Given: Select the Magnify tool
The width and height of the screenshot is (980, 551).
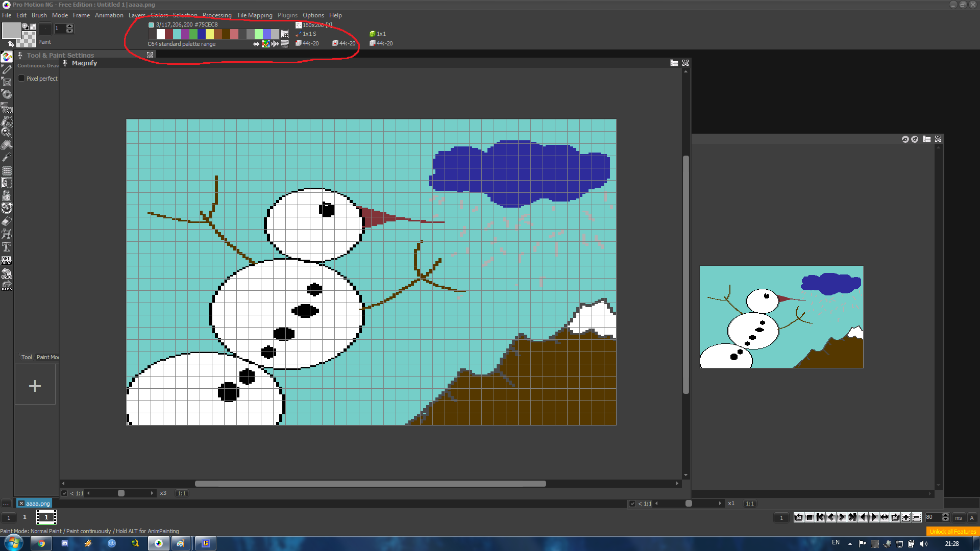Looking at the screenshot, I should [7, 132].
